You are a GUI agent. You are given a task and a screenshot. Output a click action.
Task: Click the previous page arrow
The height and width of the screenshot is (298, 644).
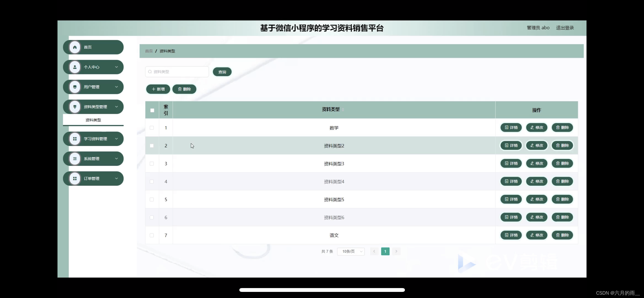click(x=374, y=251)
